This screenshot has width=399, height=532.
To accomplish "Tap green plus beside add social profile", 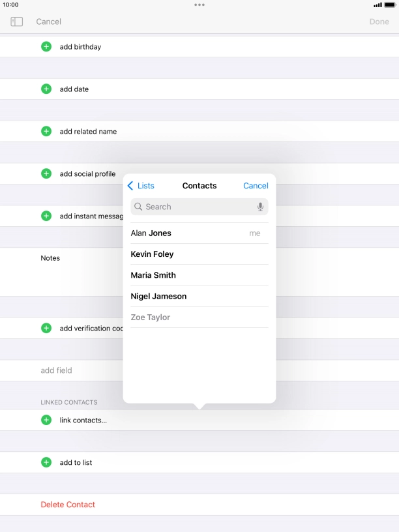I will click(46, 173).
